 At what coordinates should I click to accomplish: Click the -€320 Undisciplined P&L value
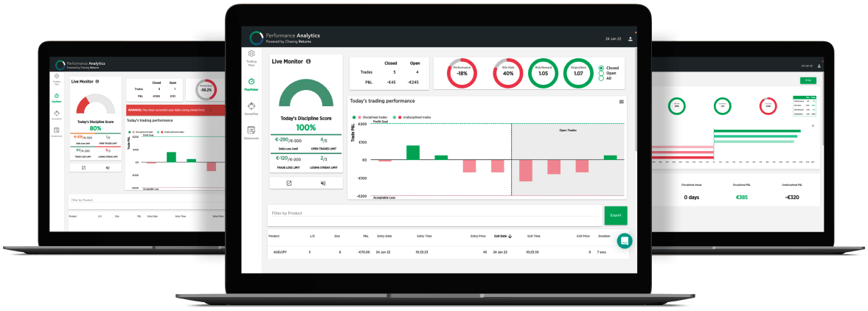coord(792,197)
